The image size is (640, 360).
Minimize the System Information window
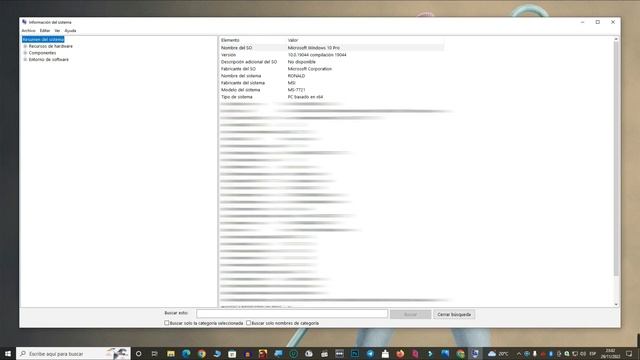coord(582,22)
